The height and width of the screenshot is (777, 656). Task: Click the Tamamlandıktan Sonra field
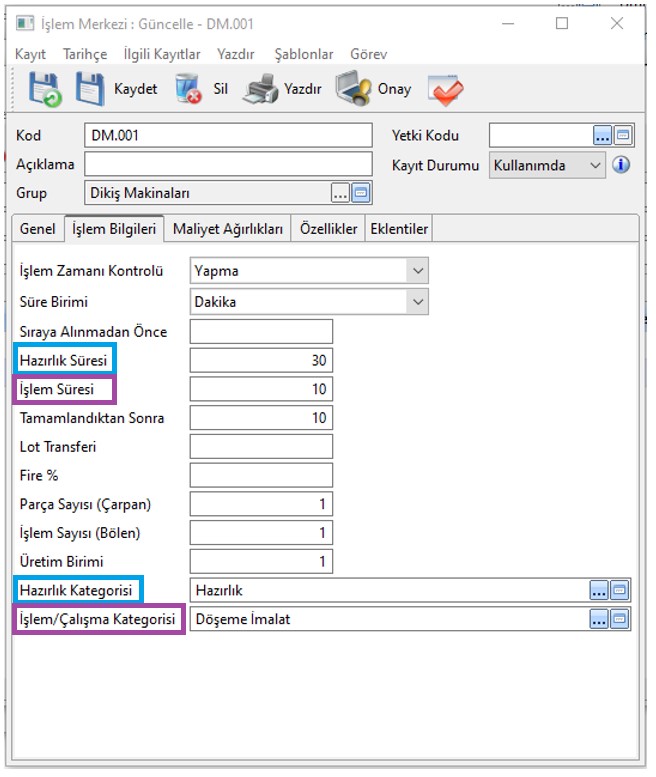pyautogui.click(x=261, y=418)
